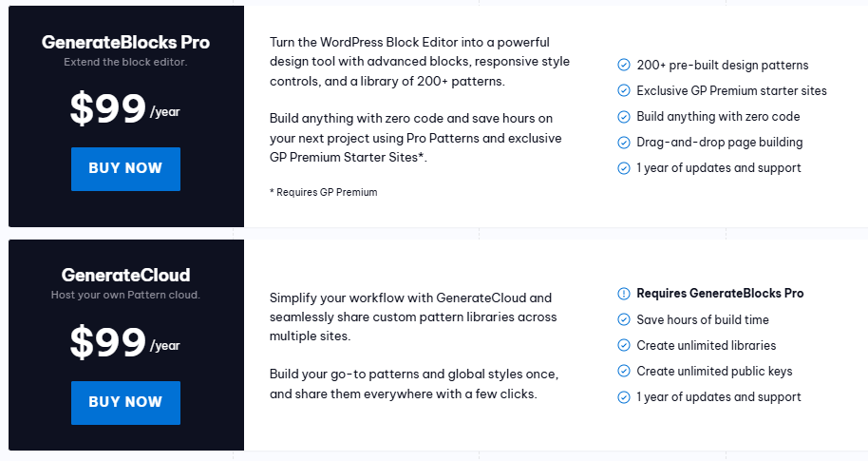Click BUY NOW for GenerateBlocks Pro
868x461 pixels.
coord(125,169)
